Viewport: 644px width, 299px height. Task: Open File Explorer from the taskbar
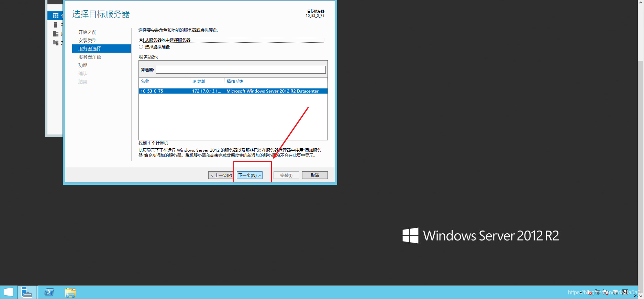[x=70, y=292]
